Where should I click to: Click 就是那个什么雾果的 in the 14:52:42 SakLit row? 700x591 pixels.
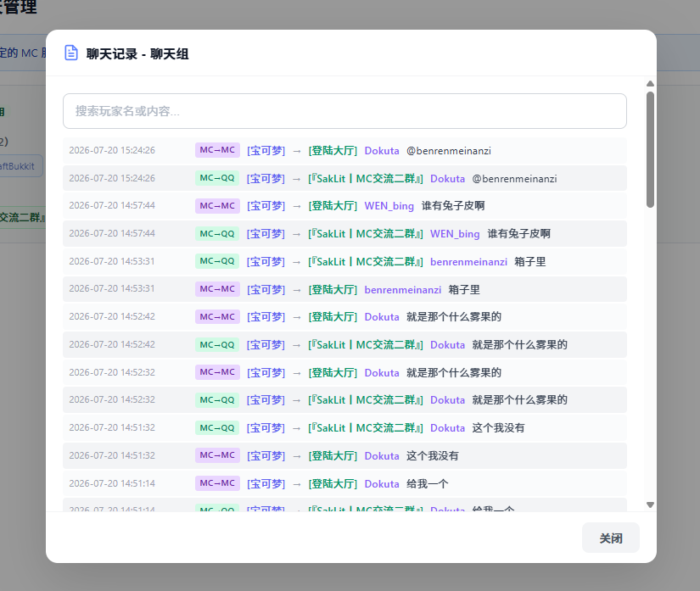click(x=519, y=345)
